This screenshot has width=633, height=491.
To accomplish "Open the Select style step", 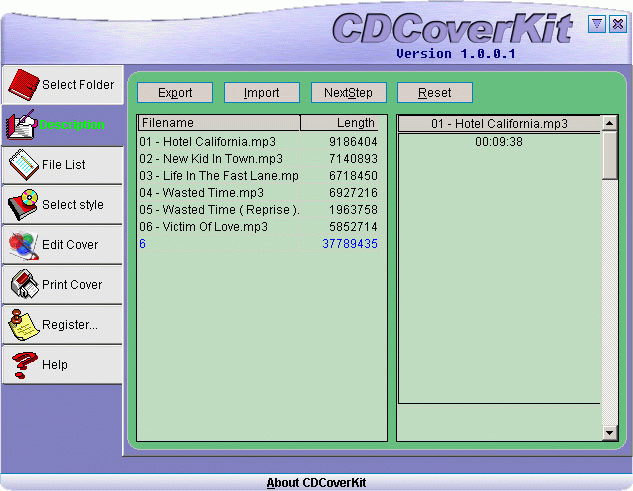I will tap(62, 205).
